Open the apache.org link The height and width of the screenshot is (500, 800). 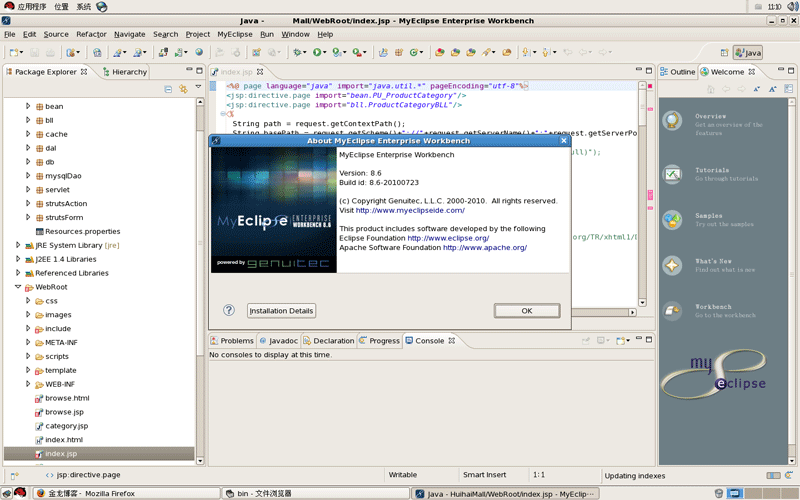tap(485, 247)
